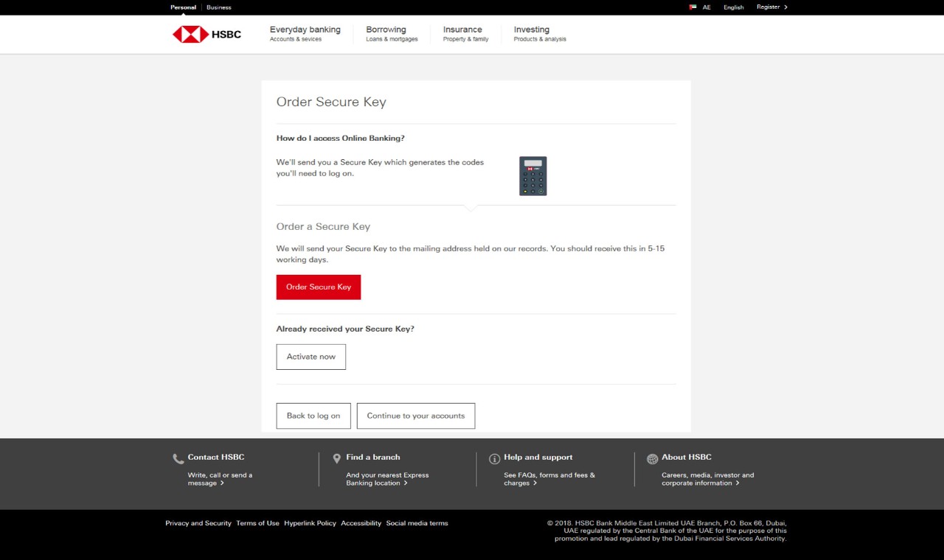Open nearest Express Banking location link

[387, 479]
